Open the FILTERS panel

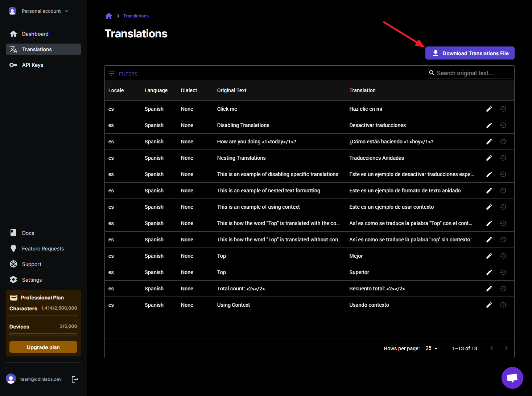click(x=123, y=74)
